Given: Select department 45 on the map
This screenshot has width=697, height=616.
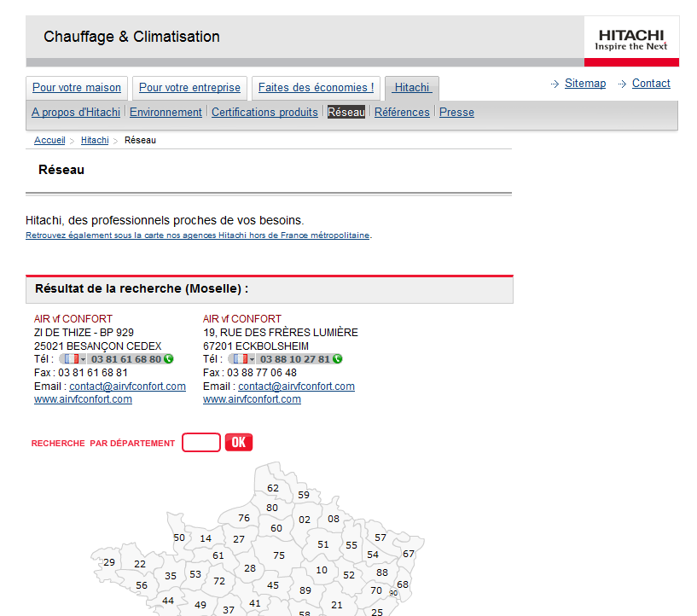Looking at the screenshot, I should click(272, 585).
